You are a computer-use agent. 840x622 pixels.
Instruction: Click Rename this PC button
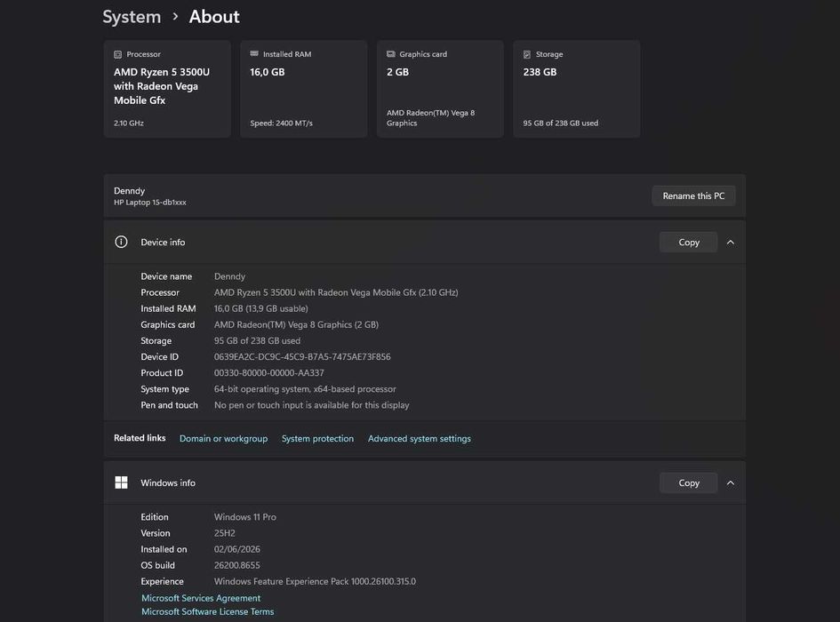click(x=693, y=195)
